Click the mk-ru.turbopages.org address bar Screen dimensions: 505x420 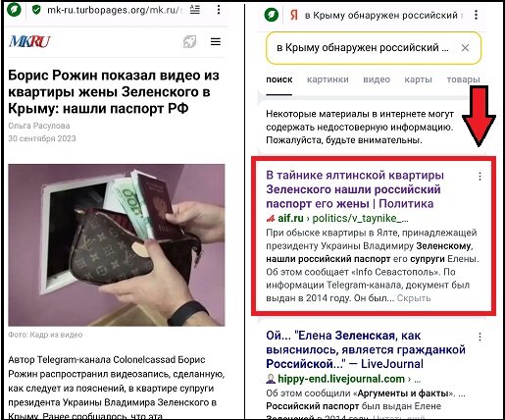tap(113, 10)
